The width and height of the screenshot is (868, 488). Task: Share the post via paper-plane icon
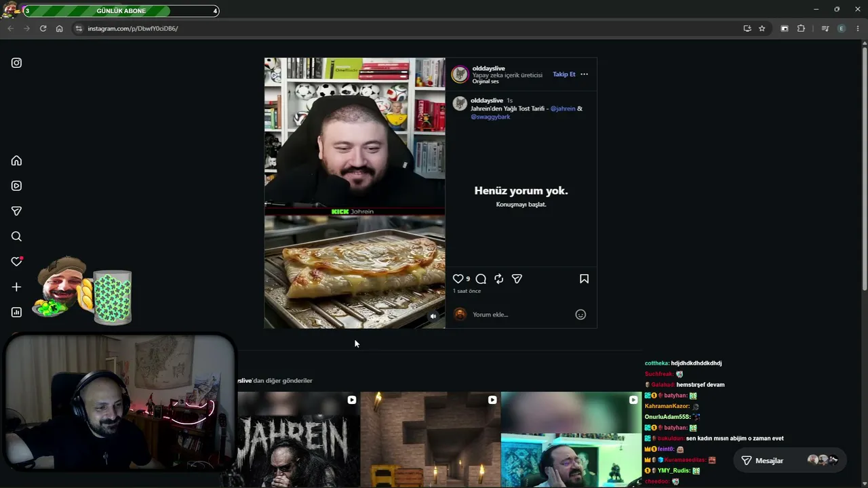point(517,279)
